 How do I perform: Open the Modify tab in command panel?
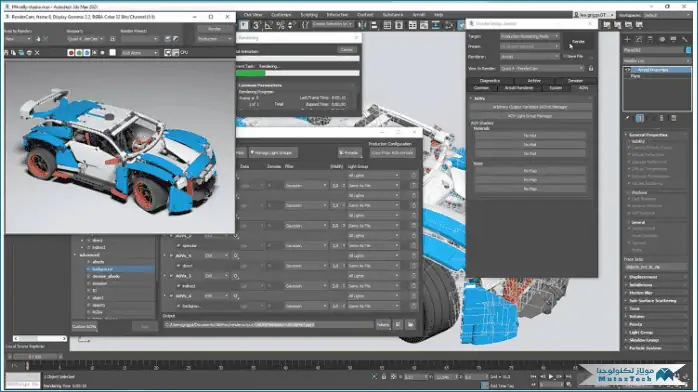pos(639,40)
